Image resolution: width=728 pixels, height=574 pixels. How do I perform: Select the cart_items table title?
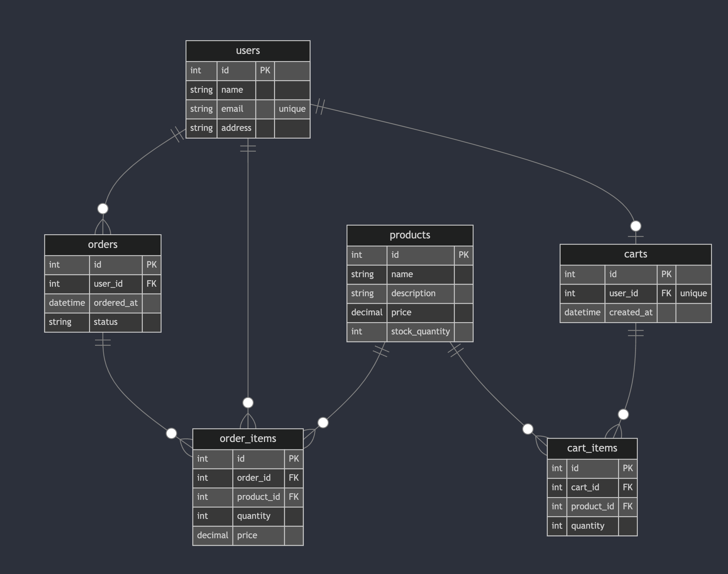[x=592, y=448]
